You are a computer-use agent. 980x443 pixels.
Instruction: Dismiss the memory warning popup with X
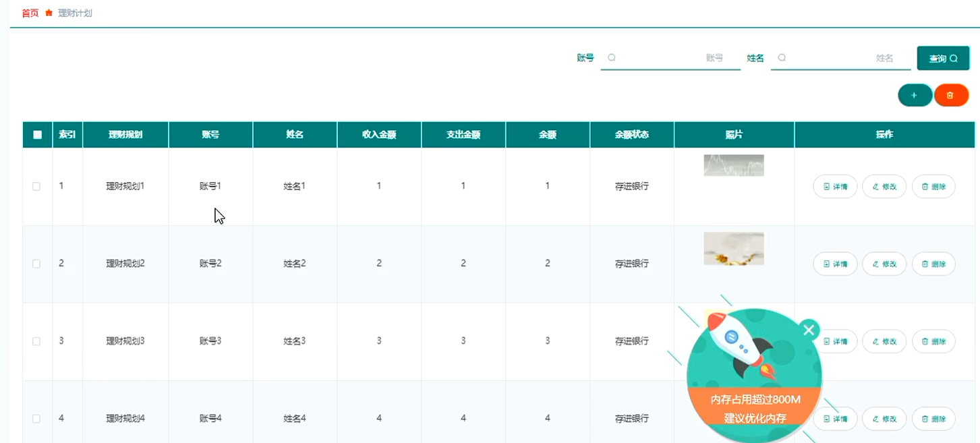[x=808, y=330]
